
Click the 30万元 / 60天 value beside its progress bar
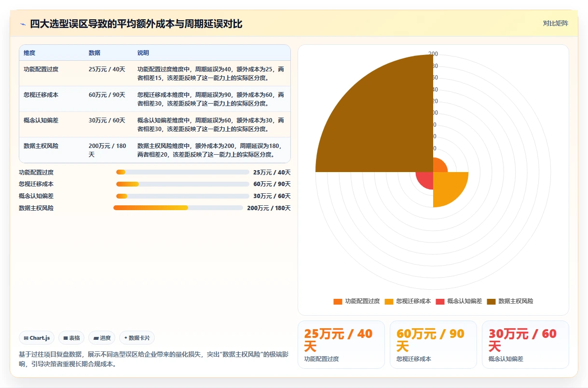[x=272, y=196]
